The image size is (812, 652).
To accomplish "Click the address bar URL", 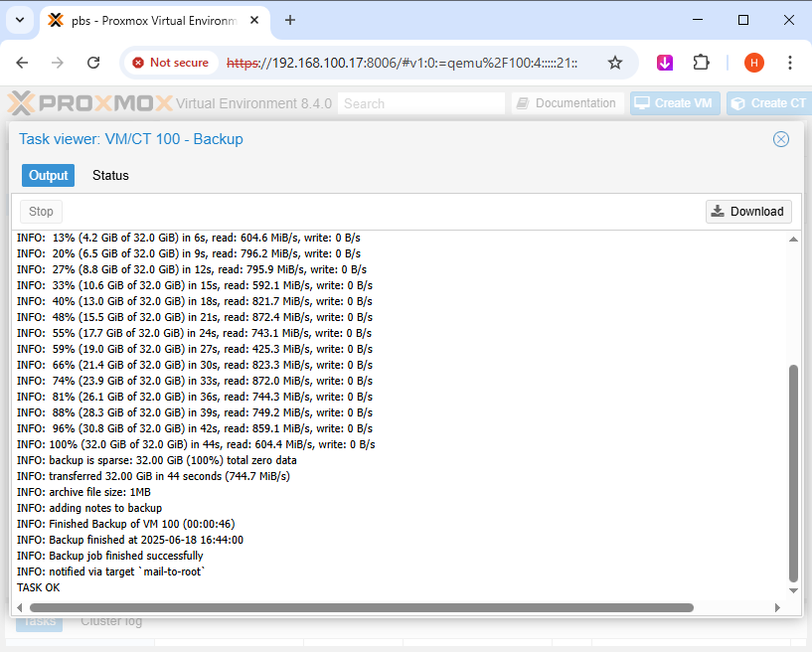I will [x=402, y=63].
